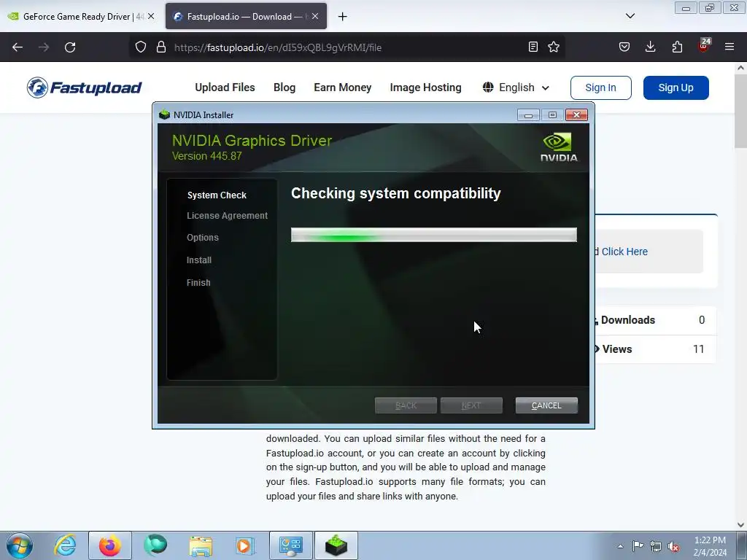Toggle reader view icon in address bar

pos(533,47)
